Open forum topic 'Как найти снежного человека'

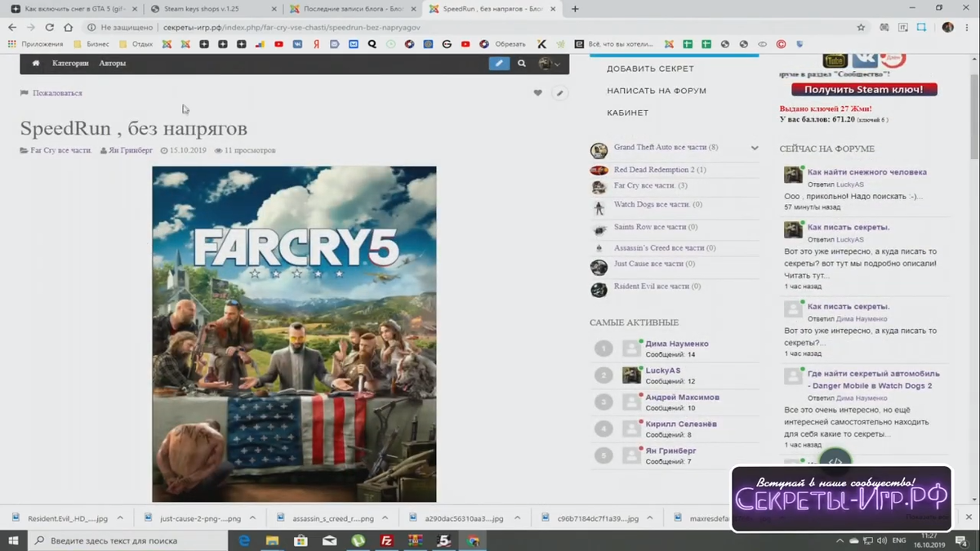tap(867, 172)
